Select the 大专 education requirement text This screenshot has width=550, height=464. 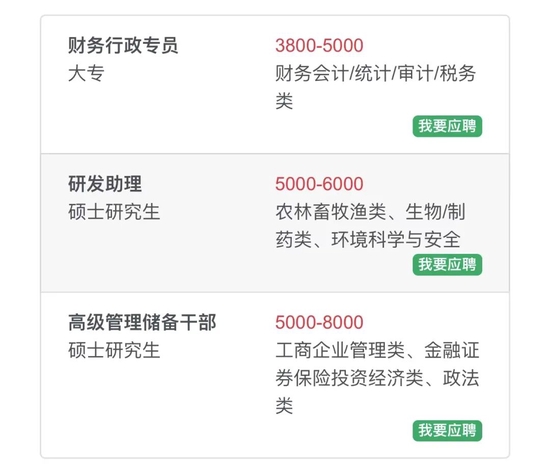86,74
